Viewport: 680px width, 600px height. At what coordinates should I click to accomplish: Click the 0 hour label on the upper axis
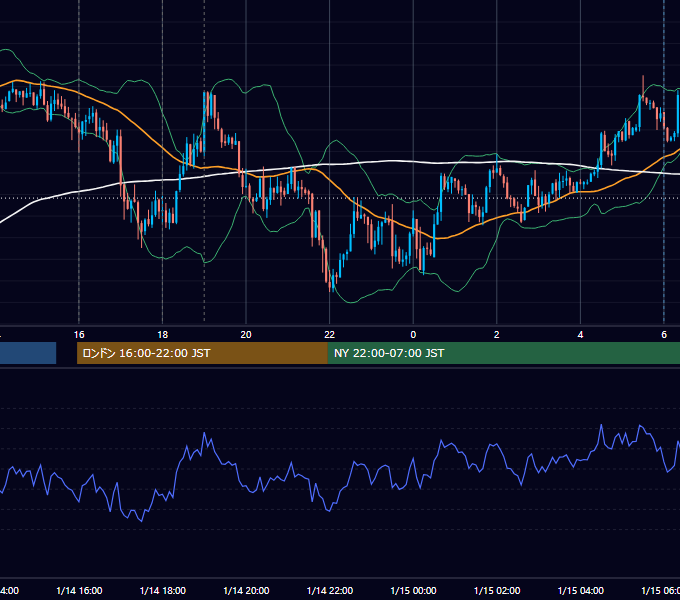click(x=413, y=335)
